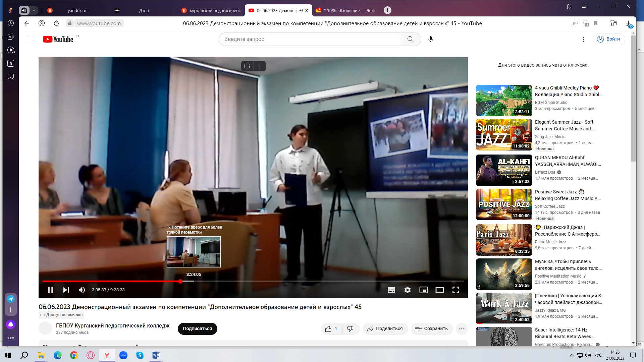Open the Windows Start menu

(x=8, y=355)
